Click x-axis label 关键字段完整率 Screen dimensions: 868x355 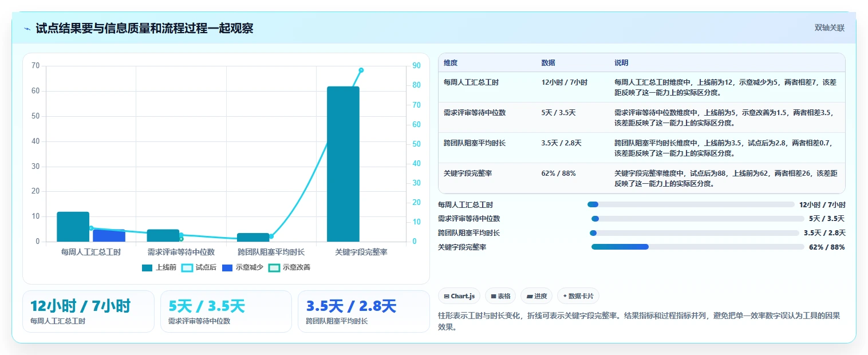tap(361, 252)
